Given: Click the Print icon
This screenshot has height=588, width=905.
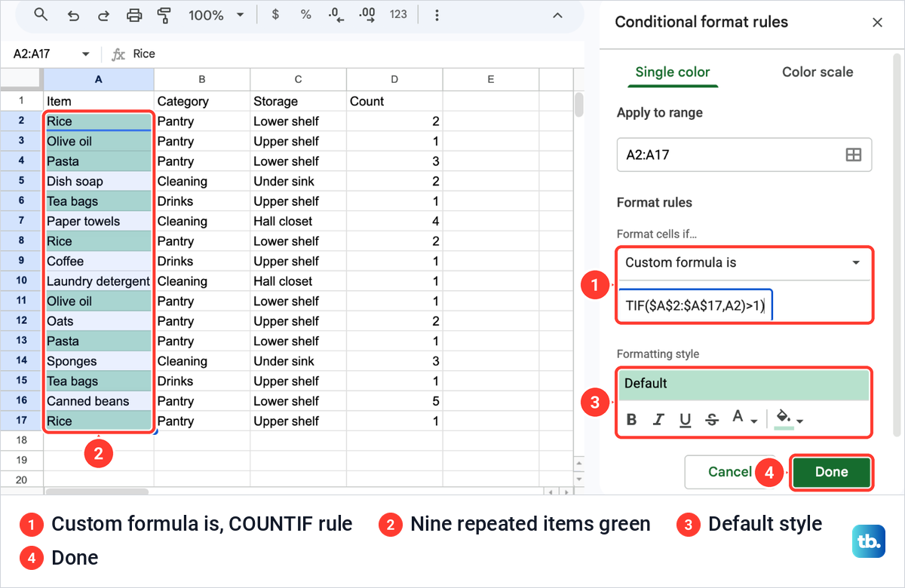Looking at the screenshot, I should coord(134,14).
